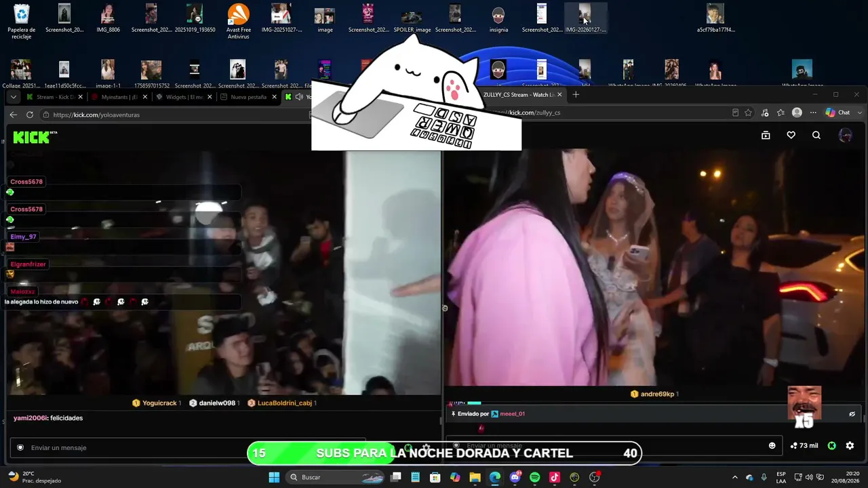868x488 pixels.
Task: Open Spotify from taskbar
Action: click(x=534, y=477)
